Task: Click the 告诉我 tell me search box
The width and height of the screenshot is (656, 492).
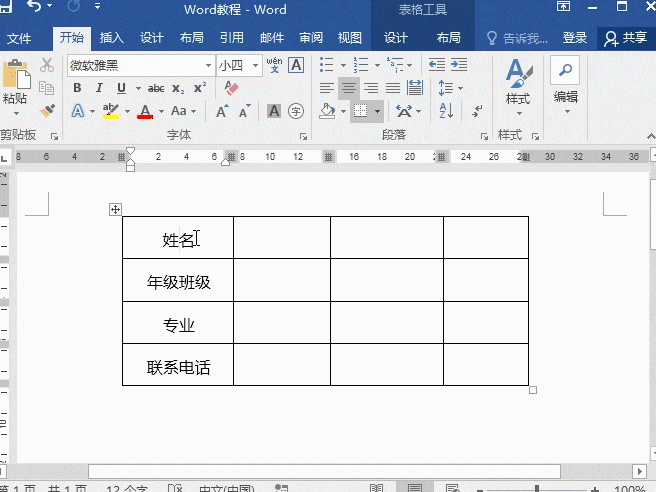Action: point(518,38)
